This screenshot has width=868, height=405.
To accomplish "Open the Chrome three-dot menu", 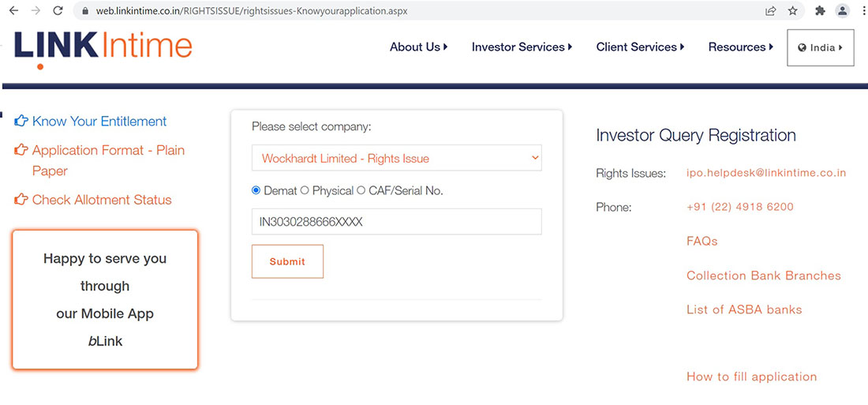I will pos(862,11).
